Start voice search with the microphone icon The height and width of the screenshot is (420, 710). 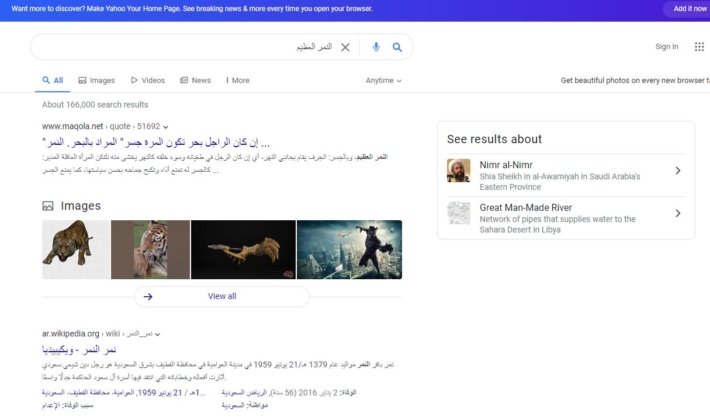(x=376, y=47)
